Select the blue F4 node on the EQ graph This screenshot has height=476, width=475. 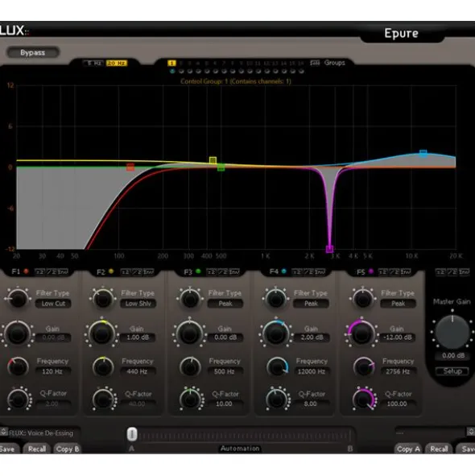tap(423, 154)
